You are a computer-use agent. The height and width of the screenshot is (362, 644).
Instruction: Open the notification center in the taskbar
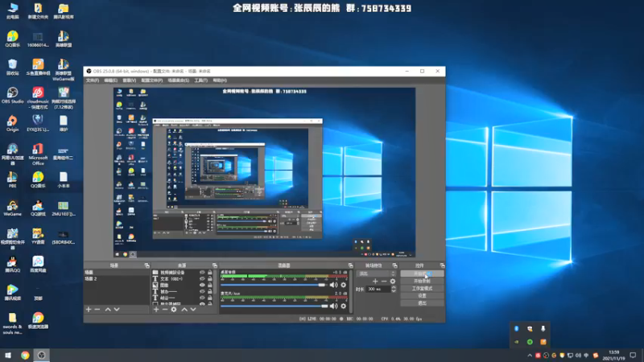click(x=633, y=356)
